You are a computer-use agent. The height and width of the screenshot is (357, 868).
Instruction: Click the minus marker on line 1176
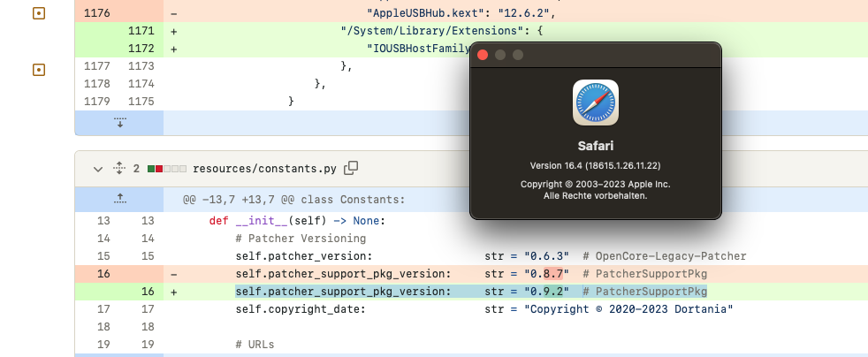(174, 13)
